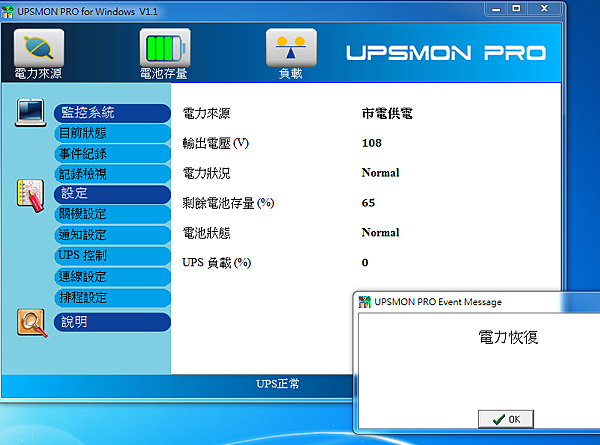Click the UPSMON PRO Event Message title bar
The height and width of the screenshot is (445, 600).
[x=478, y=302]
